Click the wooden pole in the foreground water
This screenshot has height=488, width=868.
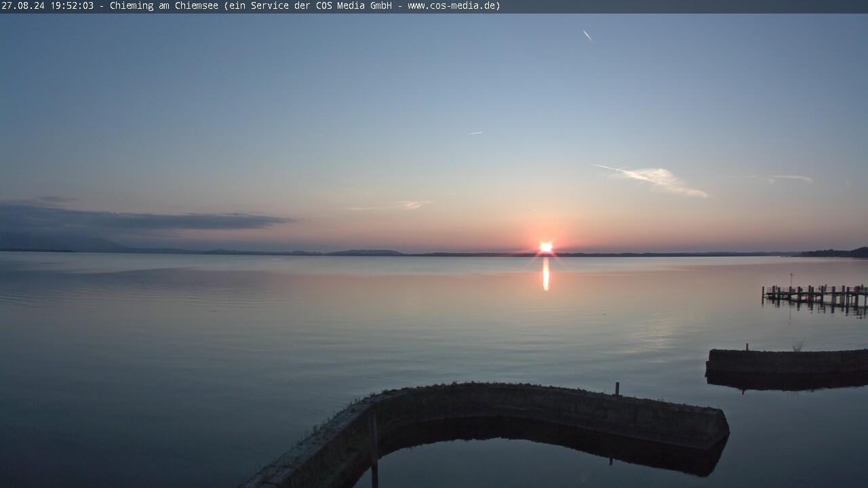[x=374, y=447]
